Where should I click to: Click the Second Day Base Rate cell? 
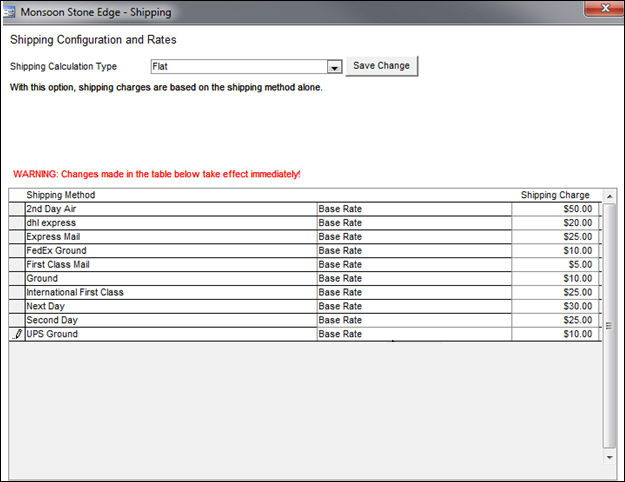point(413,320)
